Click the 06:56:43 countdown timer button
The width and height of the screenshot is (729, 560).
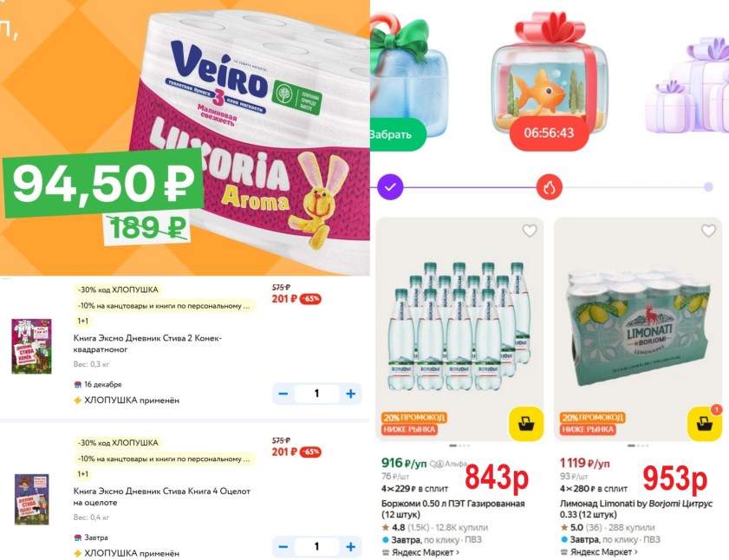pos(549,133)
